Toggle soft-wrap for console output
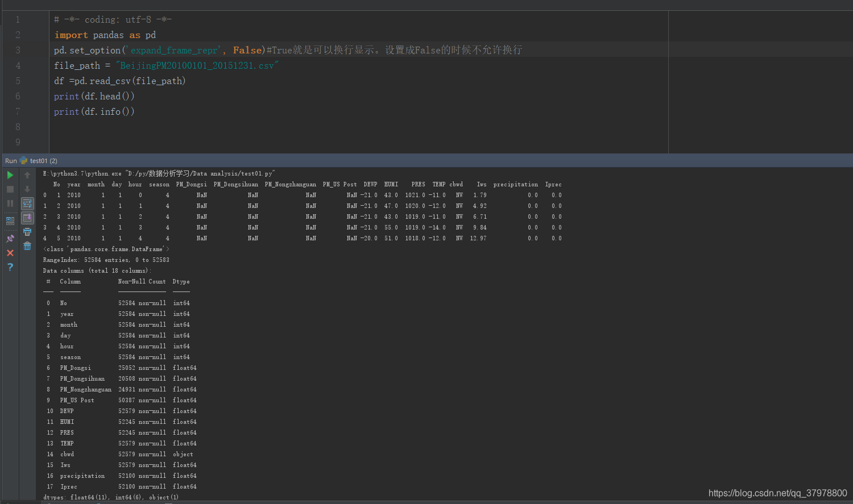The width and height of the screenshot is (853, 504). [x=27, y=203]
